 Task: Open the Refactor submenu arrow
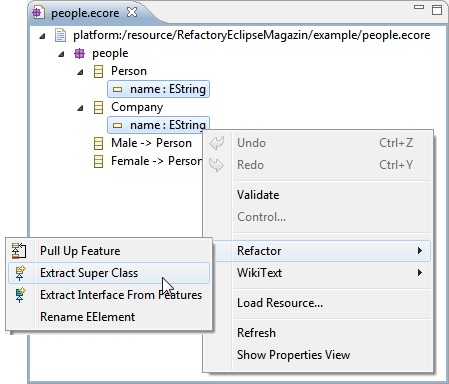(420, 251)
